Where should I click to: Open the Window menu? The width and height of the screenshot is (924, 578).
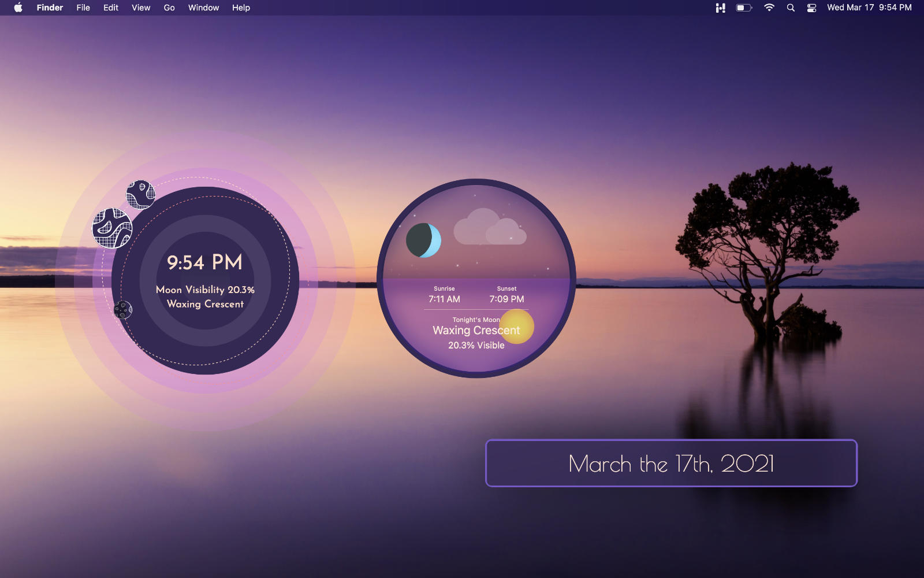[x=203, y=8]
